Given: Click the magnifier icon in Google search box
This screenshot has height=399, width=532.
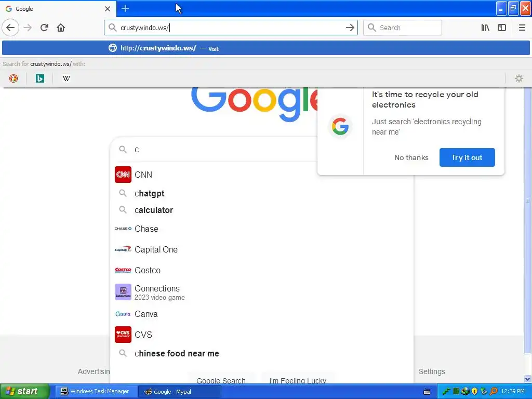Looking at the screenshot, I should (x=123, y=149).
